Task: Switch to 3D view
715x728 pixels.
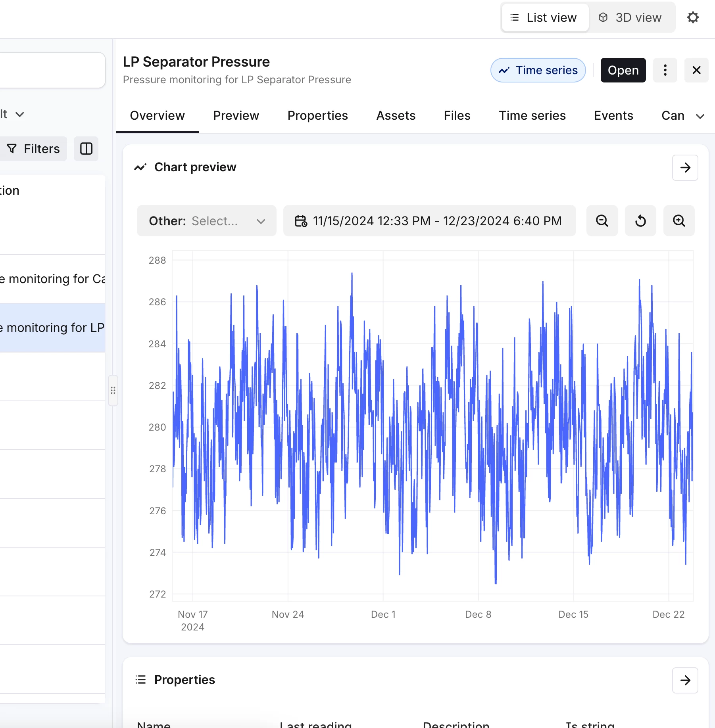Action: coord(631,17)
